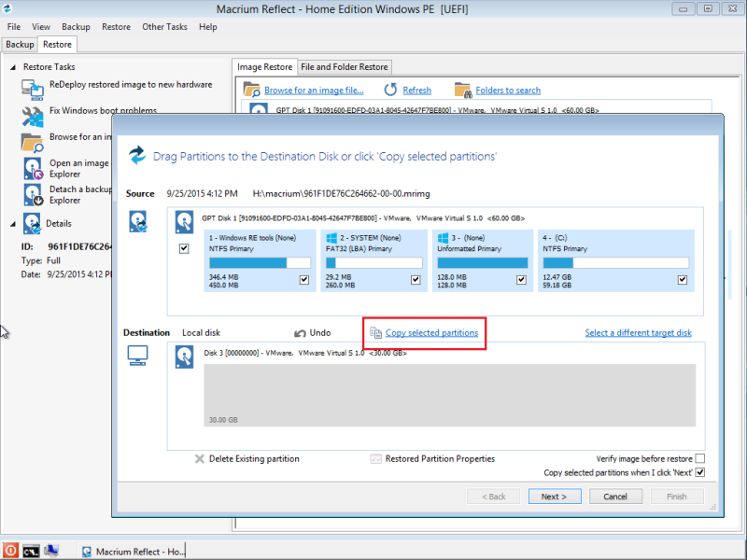Click the Restored Partition Properties icon
This screenshot has height=560, width=747.
click(x=376, y=459)
